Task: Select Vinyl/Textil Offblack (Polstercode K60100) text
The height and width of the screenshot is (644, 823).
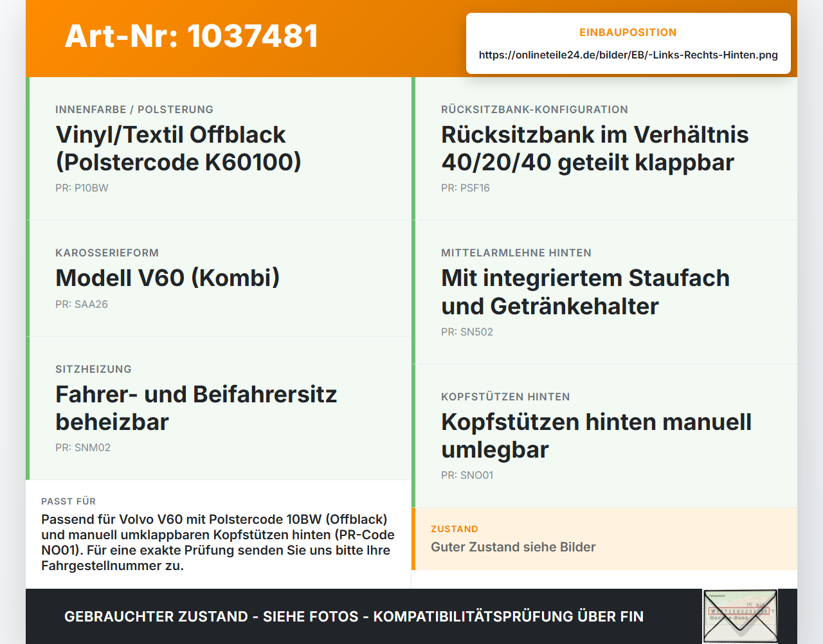Action: click(178, 148)
